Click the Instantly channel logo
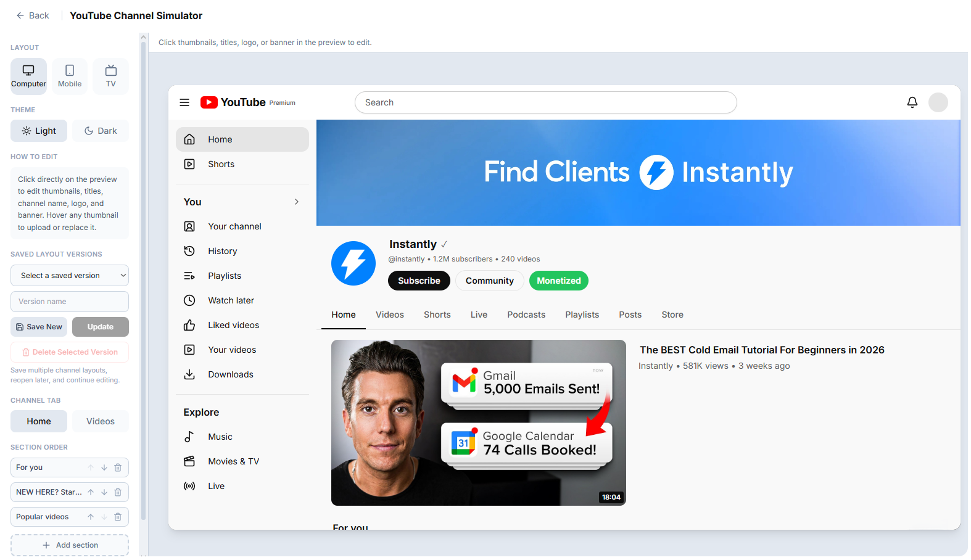This screenshot has width=971, height=560. (x=353, y=263)
